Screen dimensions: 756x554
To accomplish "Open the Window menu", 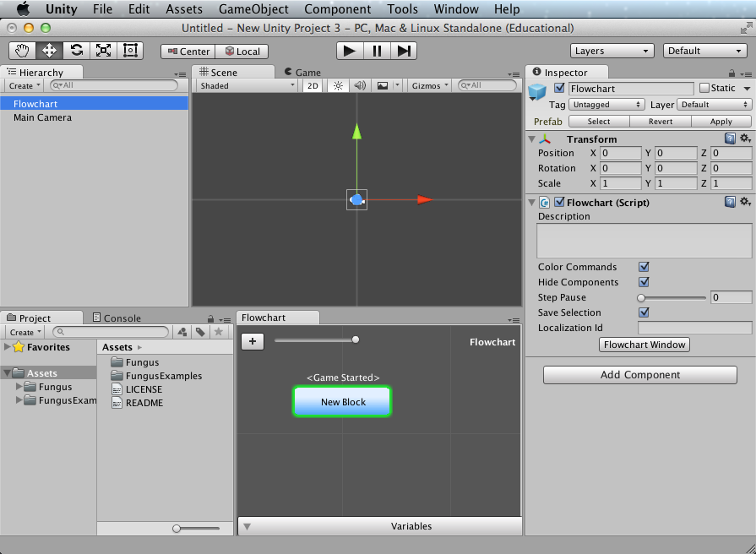I will (455, 9).
